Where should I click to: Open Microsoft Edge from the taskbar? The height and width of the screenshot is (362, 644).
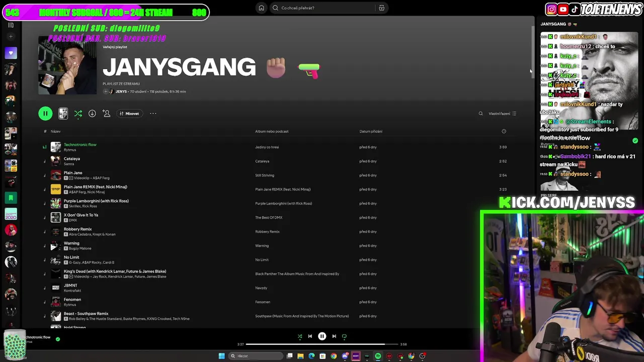coord(311,356)
